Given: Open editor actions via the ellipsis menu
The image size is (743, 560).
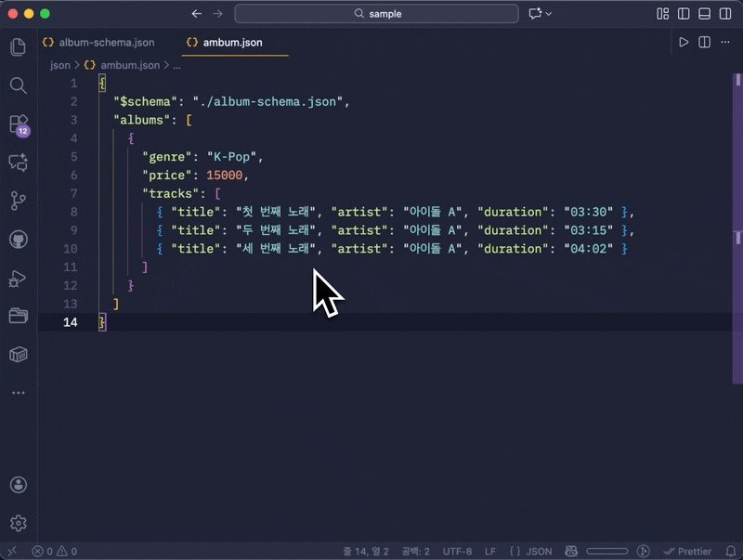Looking at the screenshot, I should 723,42.
